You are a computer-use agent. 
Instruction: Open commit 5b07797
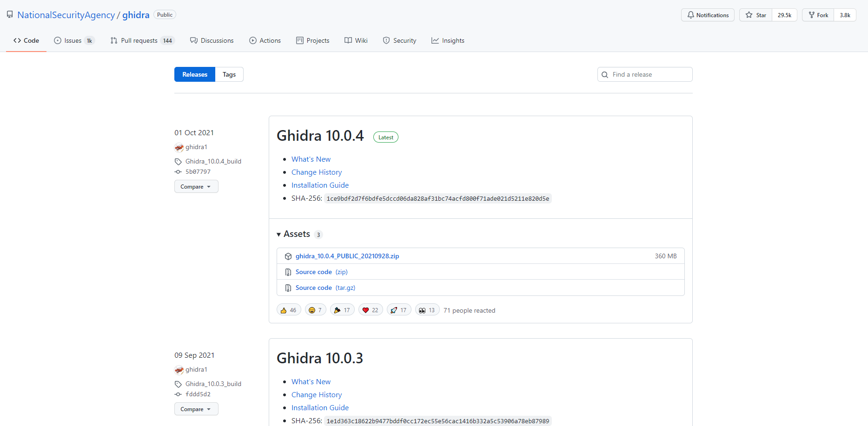[198, 171]
